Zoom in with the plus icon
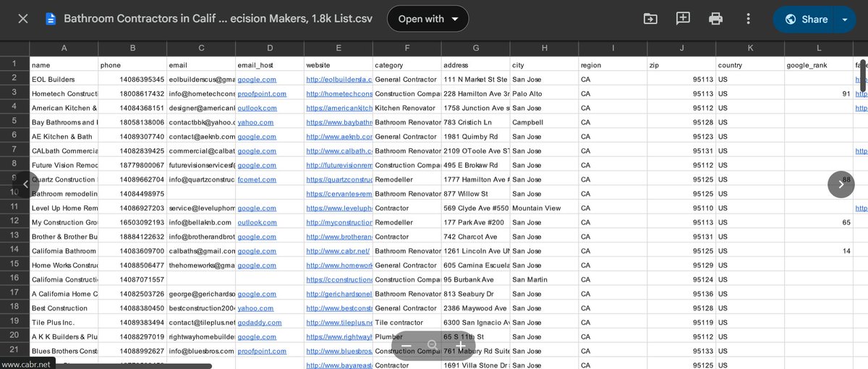868x369 pixels. tap(459, 346)
